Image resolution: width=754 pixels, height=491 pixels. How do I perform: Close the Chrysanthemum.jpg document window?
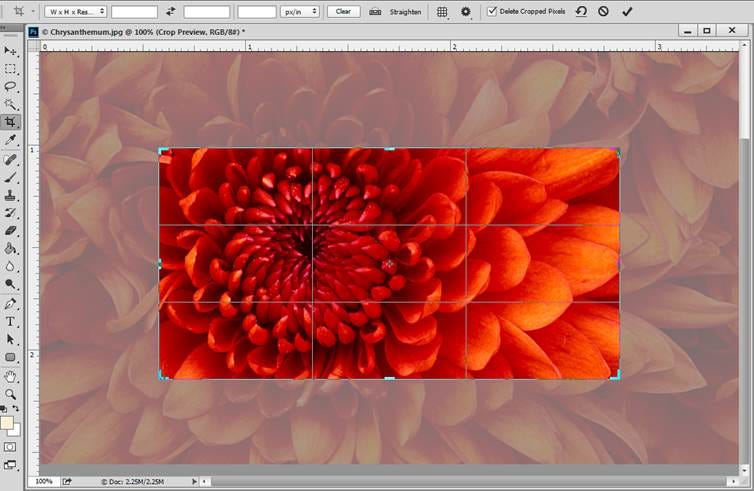[732, 31]
